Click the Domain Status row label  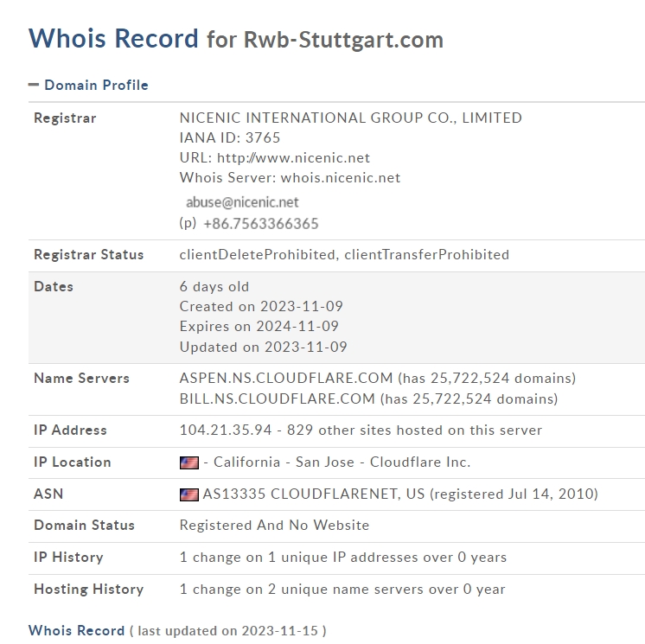(85, 526)
